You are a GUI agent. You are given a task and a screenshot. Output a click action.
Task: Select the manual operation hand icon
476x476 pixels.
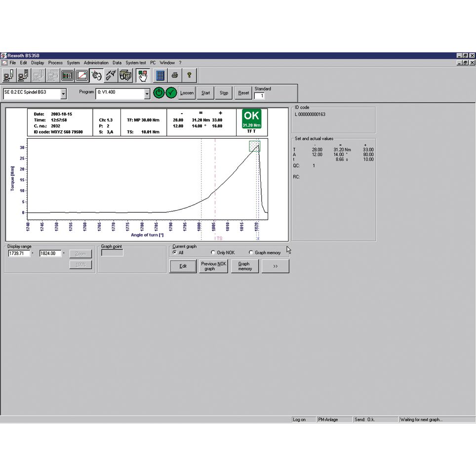tap(143, 75)
